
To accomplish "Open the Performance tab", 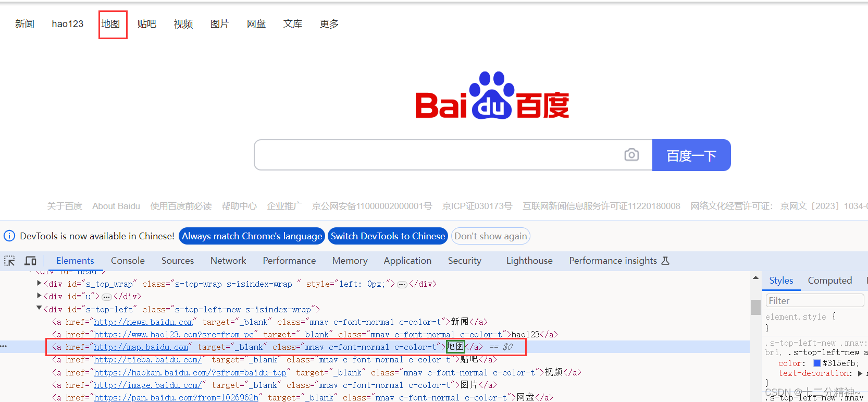I will pyautogui.click(x=289, y=261).
